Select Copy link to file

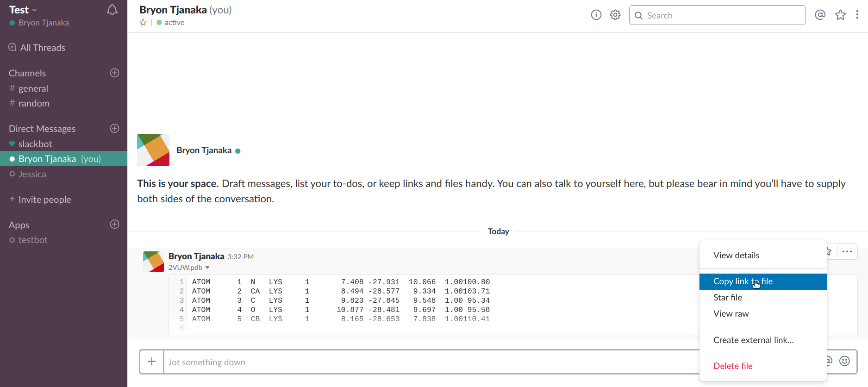pyautogui.click(x=763, y=281)
